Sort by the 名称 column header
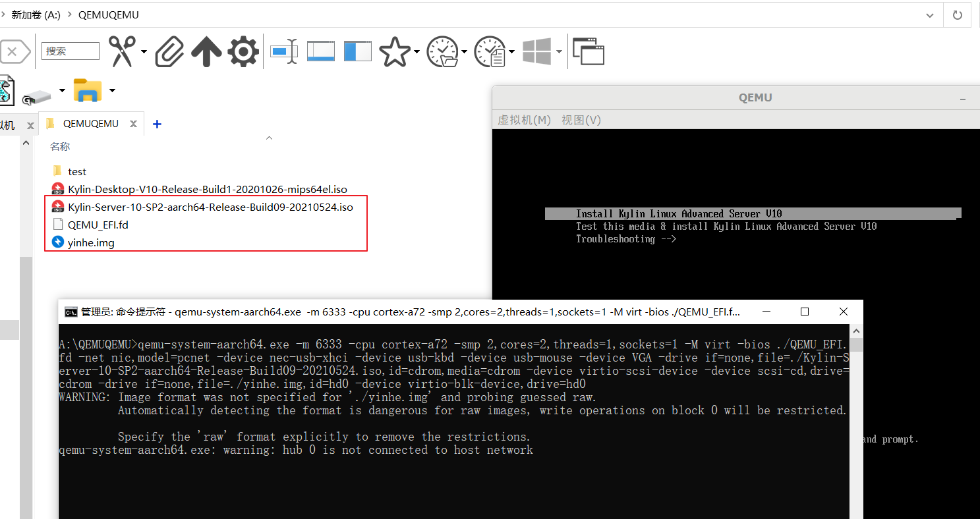The image size is (980, 519). (60, 146)
